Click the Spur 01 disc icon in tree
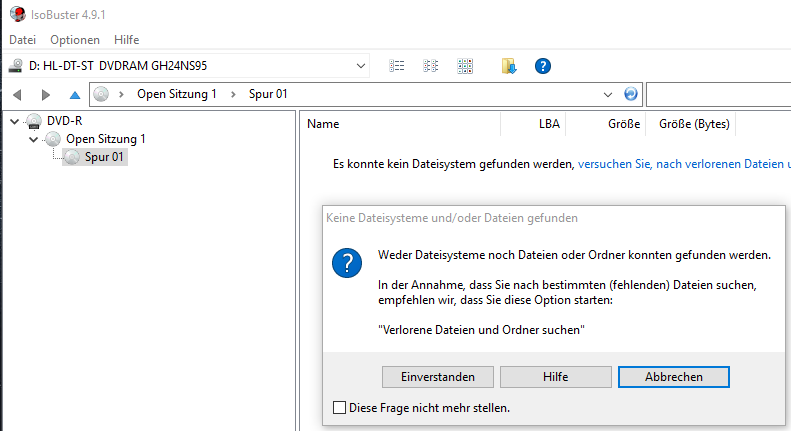The height and width of the screenshot is (431, 791). (72, 157)
